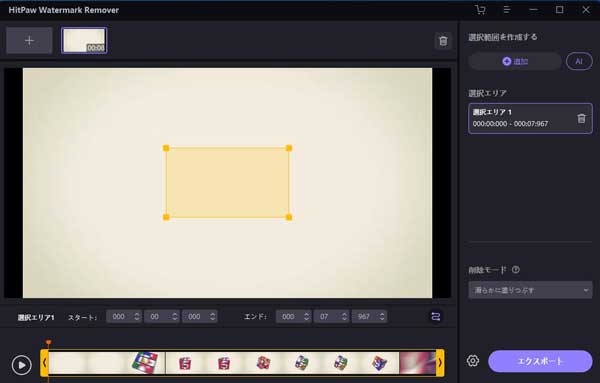Screen dimensions: 600x383
Task: Click start minutes field 000
Action: pos(119,316)
